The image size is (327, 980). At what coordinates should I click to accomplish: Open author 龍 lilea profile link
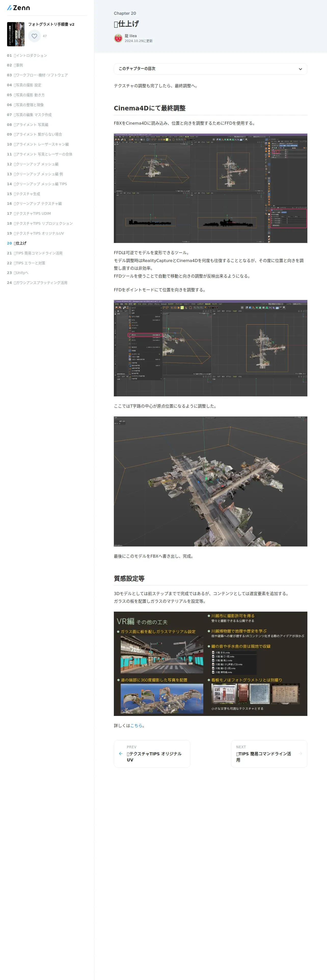click(x=131, y=36)
